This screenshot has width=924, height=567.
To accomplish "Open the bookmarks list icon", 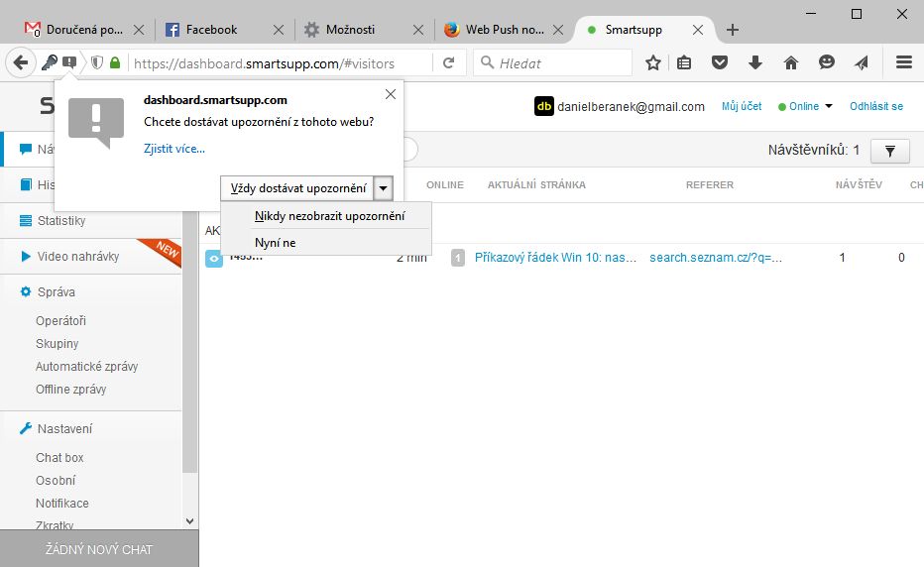I will 684,62.
